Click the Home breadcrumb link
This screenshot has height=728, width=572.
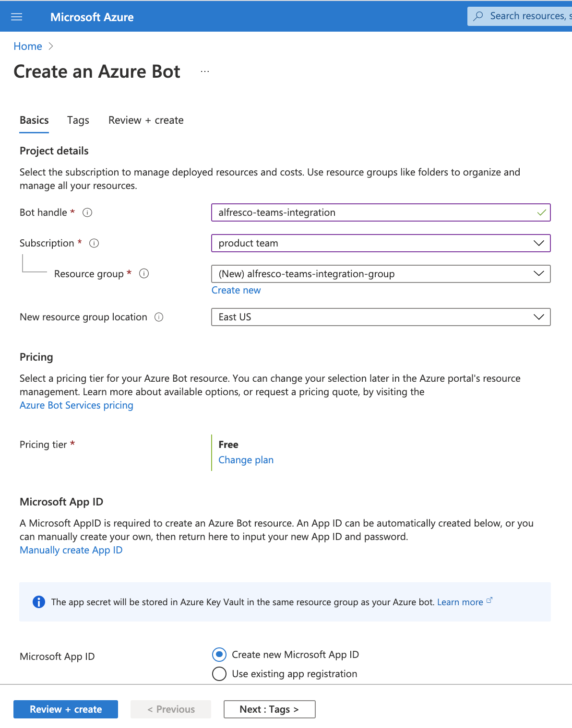(x=28, y=47)
